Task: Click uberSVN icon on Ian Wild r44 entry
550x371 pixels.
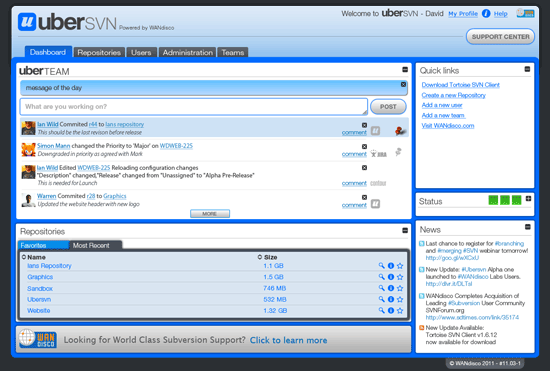Action: pyautogui.click(x=375, y=131)
